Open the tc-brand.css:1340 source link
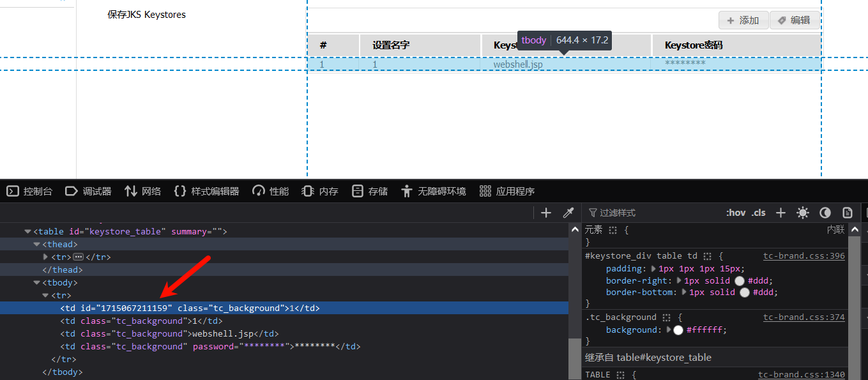The height and width of the screenshot is (380, 868). pyautogui.click(x=802, y=375)
